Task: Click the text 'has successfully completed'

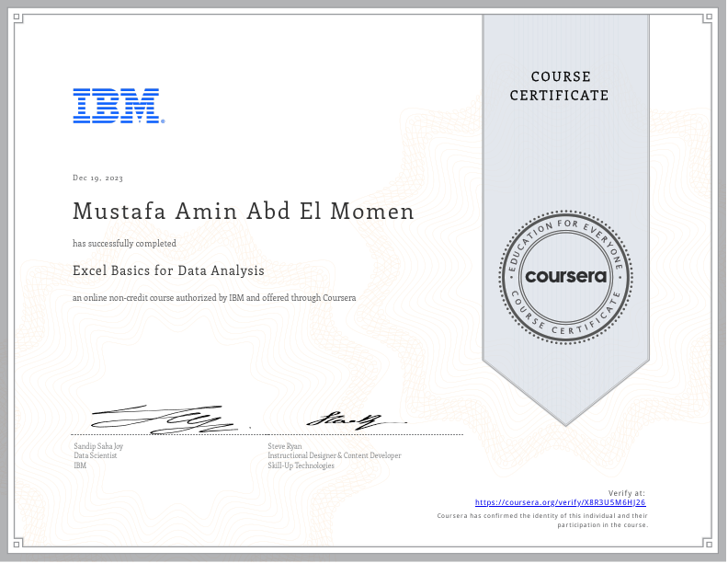Action: coord(124,244)
